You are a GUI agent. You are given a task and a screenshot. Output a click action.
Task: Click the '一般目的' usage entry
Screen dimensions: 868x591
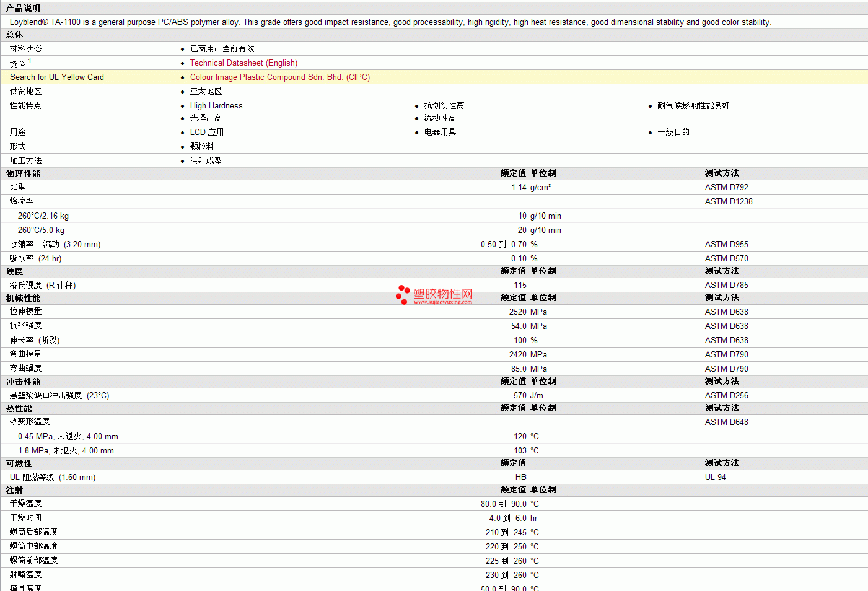(x=673, y=133)
